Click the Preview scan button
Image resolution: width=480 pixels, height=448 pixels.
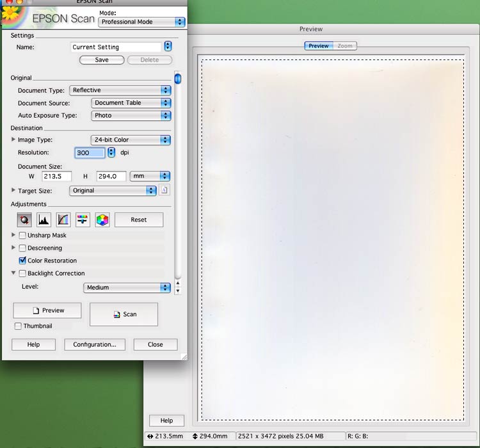tap(47, 310)
